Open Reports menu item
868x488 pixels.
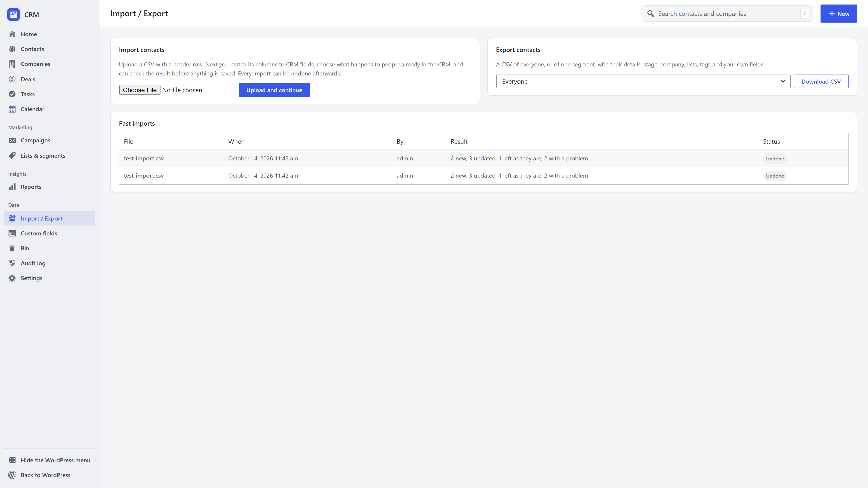click(x=50, y=187)
